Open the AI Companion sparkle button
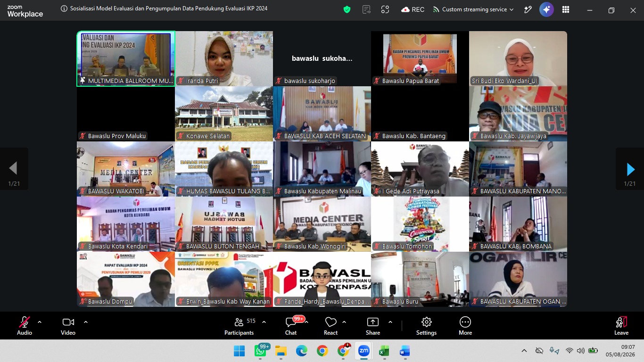The image size is (644, 362). (546, 9)
